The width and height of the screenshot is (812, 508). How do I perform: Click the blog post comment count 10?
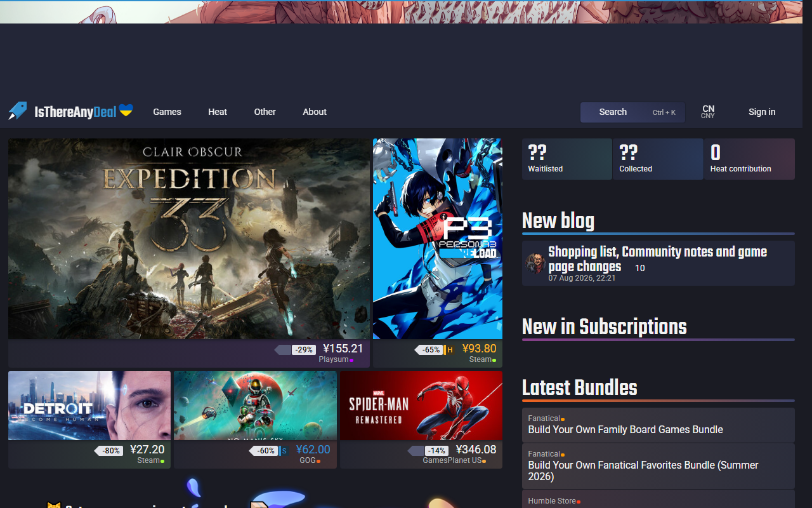tap(640, 268)
